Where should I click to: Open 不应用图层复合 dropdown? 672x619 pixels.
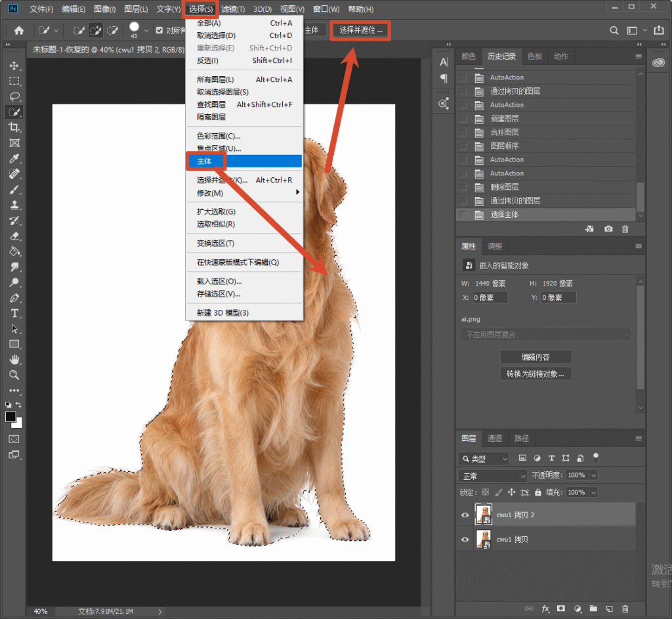pyautogui.click(x=545, y=334)
